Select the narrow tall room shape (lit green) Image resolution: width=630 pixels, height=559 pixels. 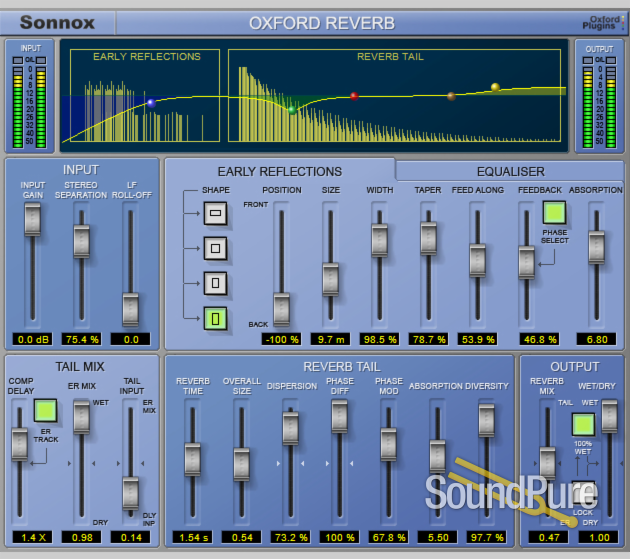coord(215,319)
